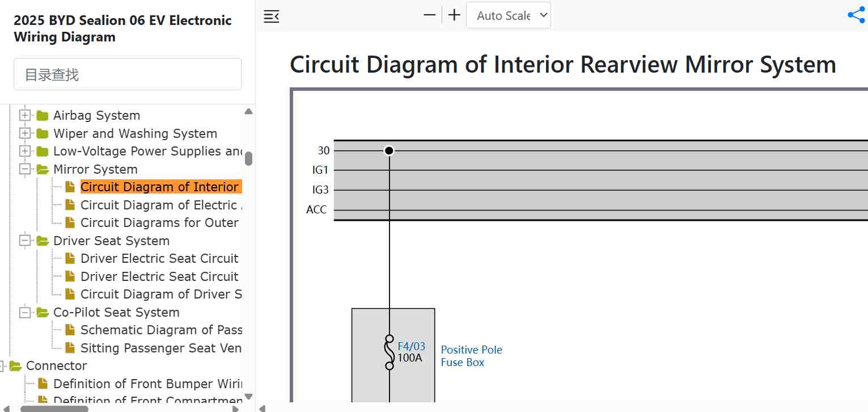Viewport: 868px width, 412px height.
Task: Click the Airbag System tree label
Action: 96,116
